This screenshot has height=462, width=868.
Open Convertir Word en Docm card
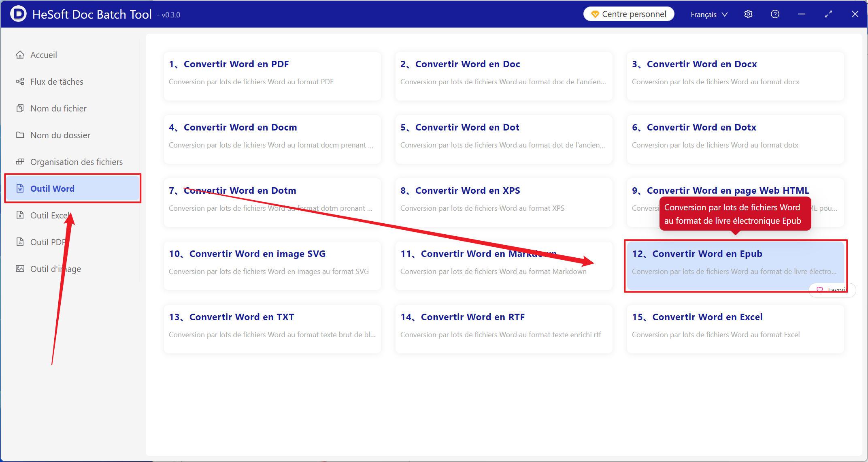pos(272,139)
